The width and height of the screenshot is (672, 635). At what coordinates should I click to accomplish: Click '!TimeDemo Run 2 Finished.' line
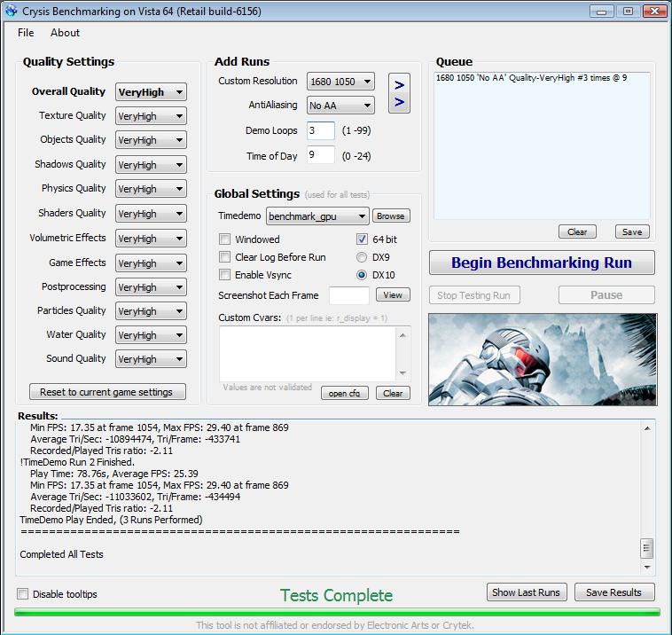pos(77,462)
